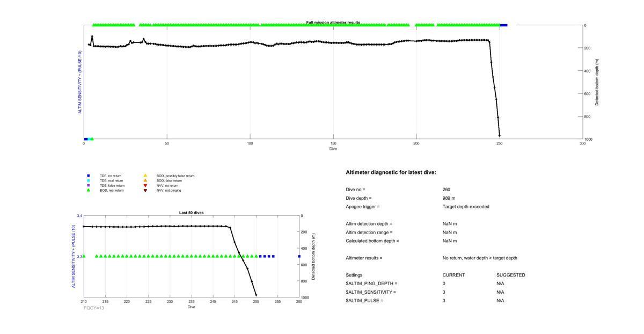Screen dimensions: 644x334
Task: Click the x-axis tick 300 of top plot
Action: (x=583, y=143)
